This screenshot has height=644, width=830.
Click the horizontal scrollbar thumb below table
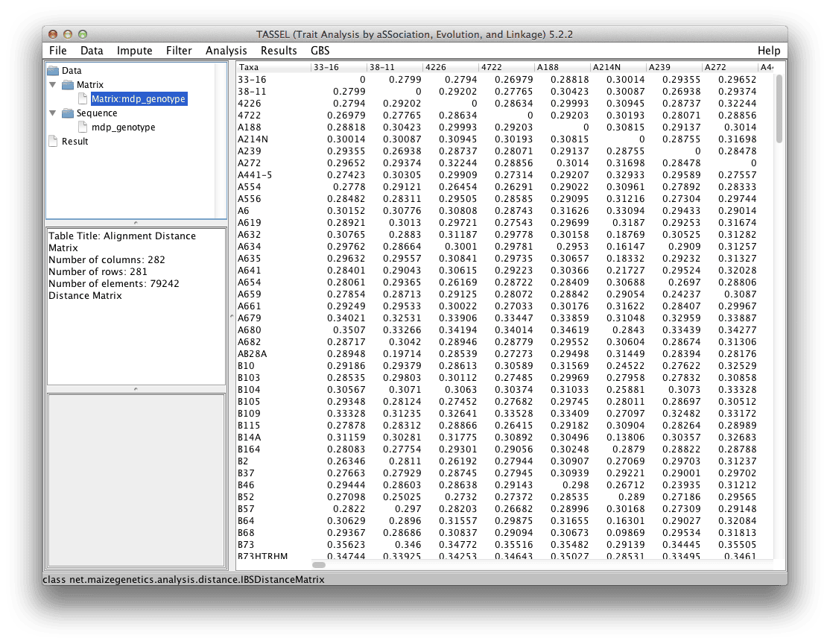319,564
